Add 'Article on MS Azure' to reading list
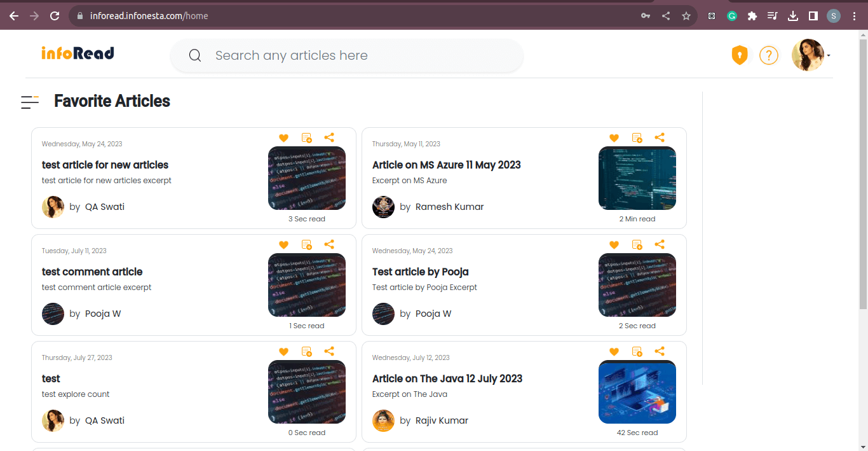The height and width of the screenshot is (451, 868). (637, 137)
